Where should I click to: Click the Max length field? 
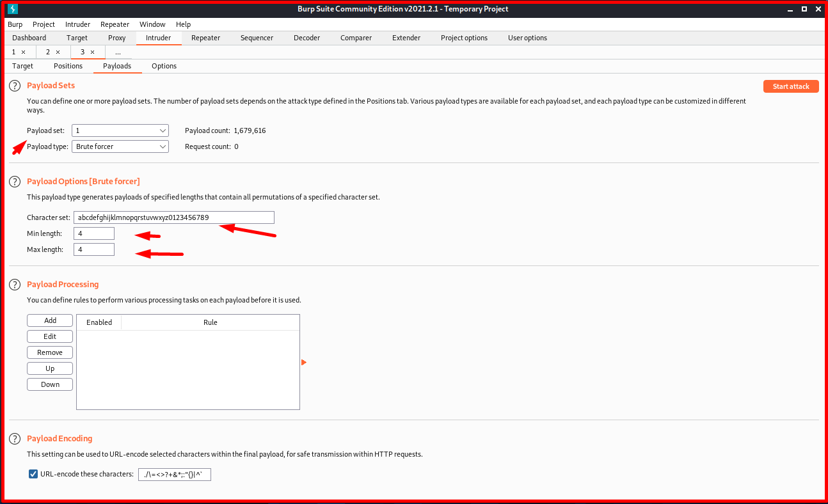click(x=94, y=249)
